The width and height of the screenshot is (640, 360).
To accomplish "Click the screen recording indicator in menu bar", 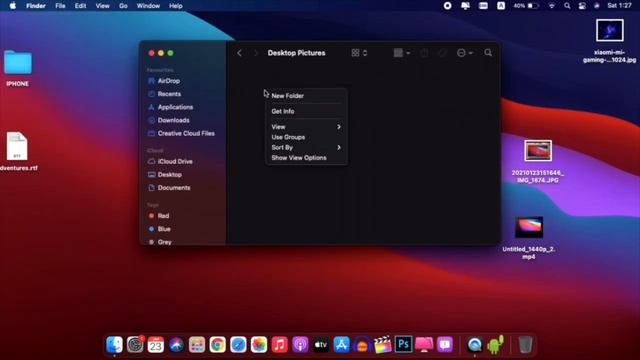I will tap(447, 6).
